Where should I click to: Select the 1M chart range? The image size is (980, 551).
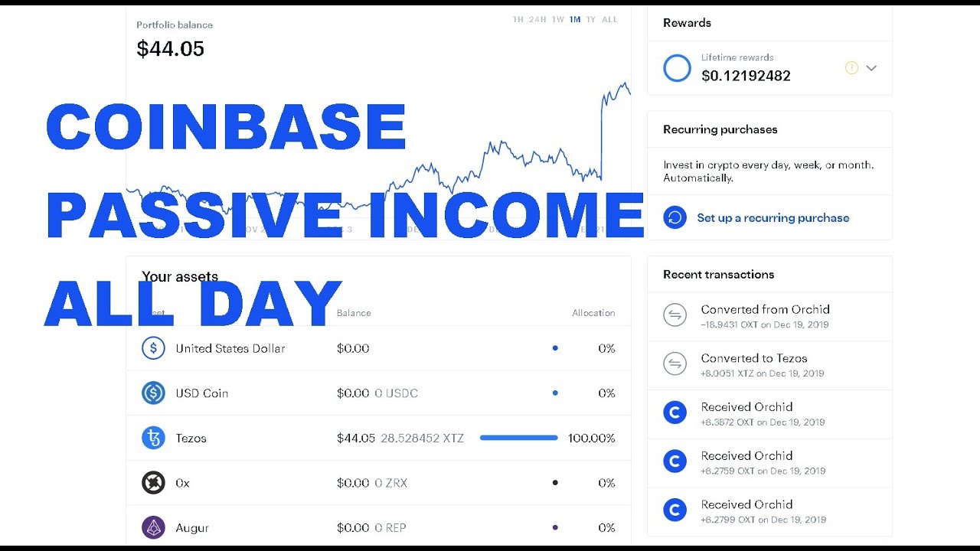(x=575, y=20)
